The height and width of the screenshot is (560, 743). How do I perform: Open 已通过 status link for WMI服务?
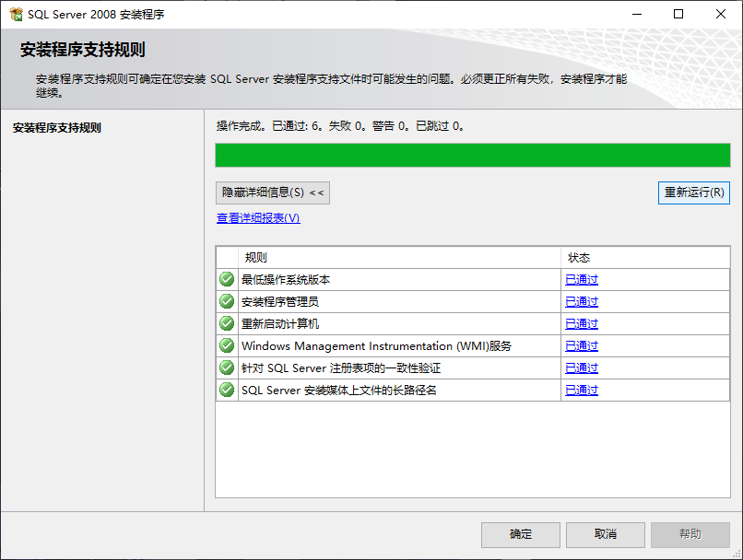(582, 346)
